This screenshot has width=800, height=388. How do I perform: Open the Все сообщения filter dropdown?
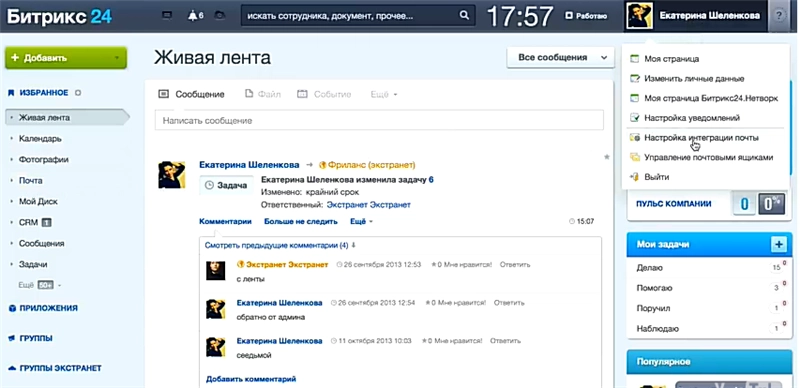(560, 58)
